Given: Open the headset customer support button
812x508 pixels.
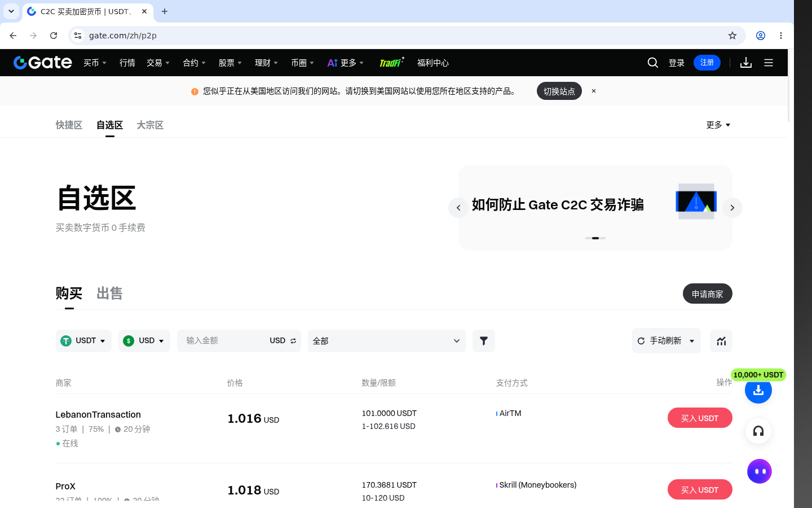Looking at the screenshot, I should (758, 431).
